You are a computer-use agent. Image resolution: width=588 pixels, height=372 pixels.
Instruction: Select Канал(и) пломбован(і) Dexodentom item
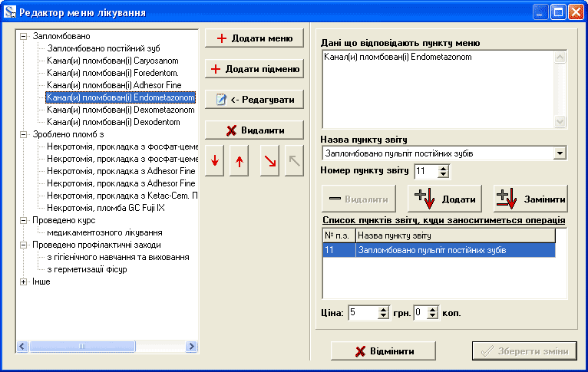coord(114,122)
